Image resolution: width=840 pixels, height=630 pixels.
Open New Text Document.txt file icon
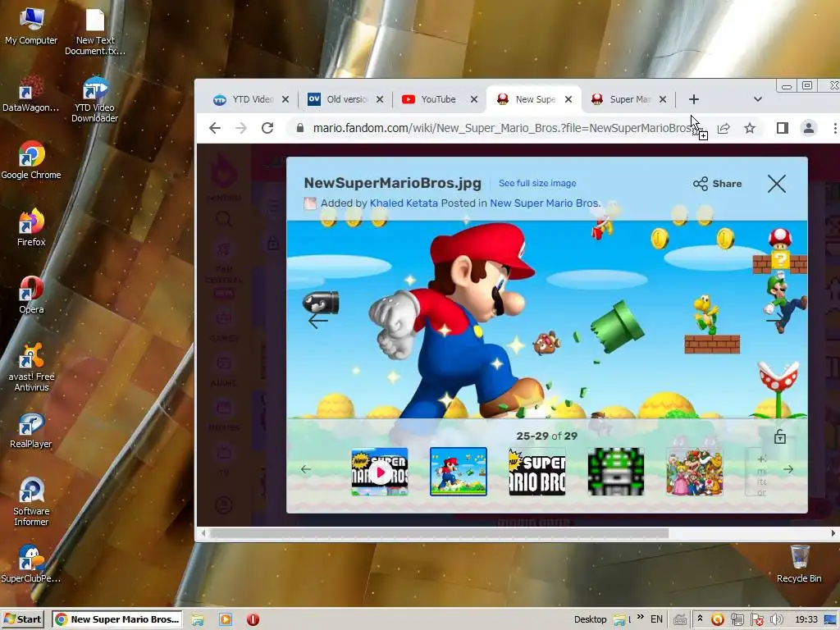click(95, 32)
